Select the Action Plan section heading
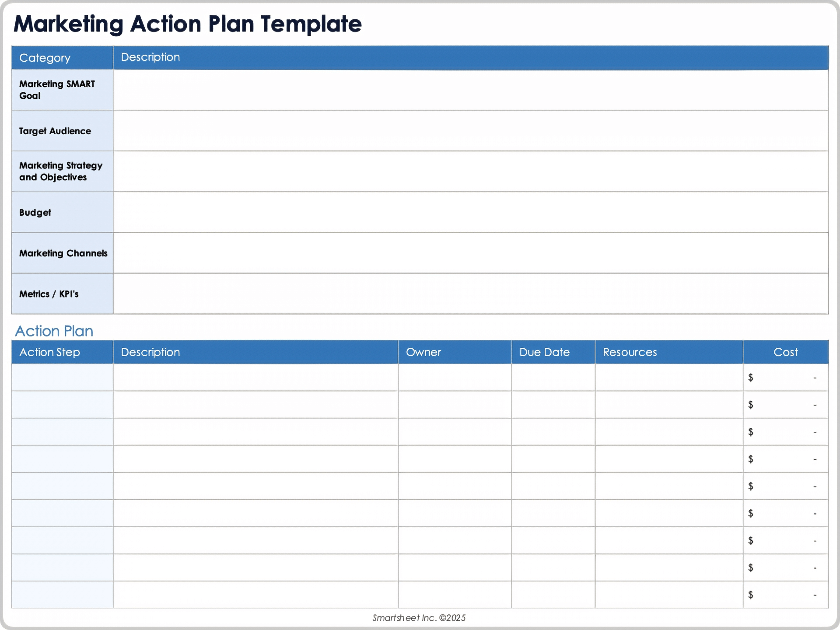The height and width of the screenshot is (630, 840). (54, 331)
